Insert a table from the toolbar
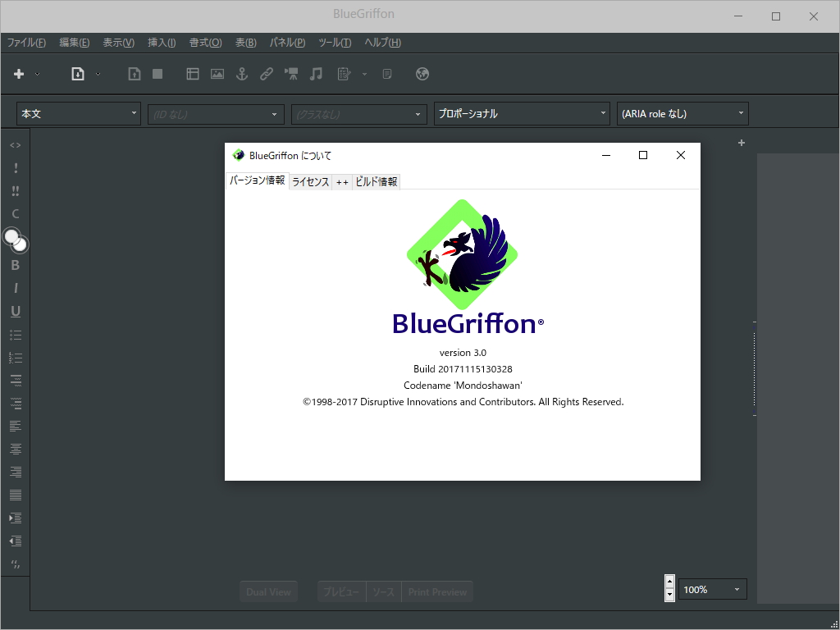This screenshot has width=840, height=630. pyautogui.click(x=193, y=74)
